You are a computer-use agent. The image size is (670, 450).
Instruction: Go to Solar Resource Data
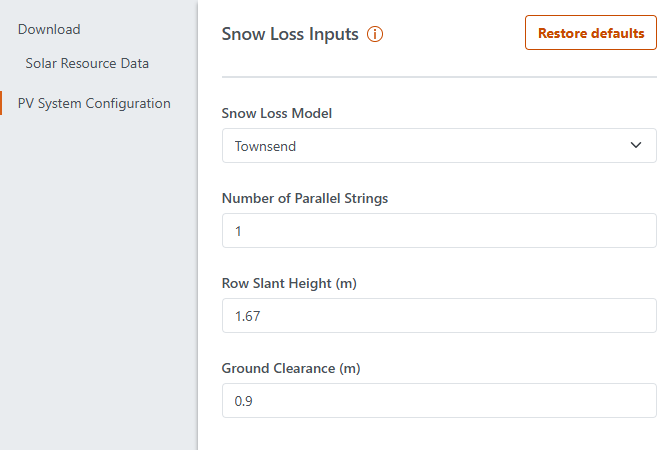pyautogui.click(x=87, y=63)
